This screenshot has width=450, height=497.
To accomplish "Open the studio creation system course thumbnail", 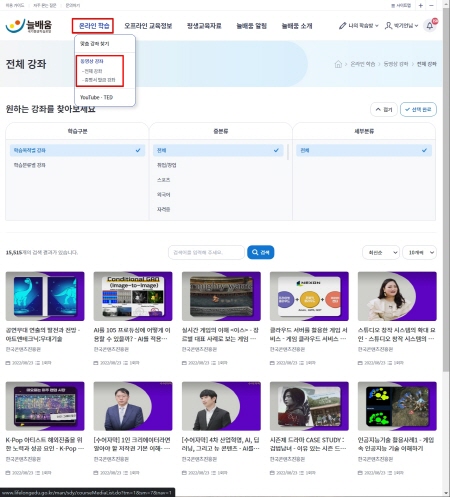I will point(397,296).
